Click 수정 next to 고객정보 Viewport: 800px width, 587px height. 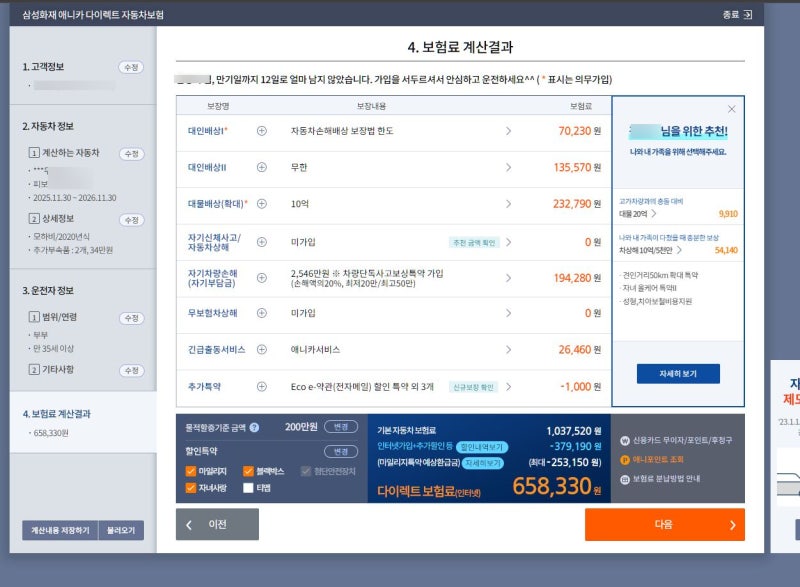[131, 67]
